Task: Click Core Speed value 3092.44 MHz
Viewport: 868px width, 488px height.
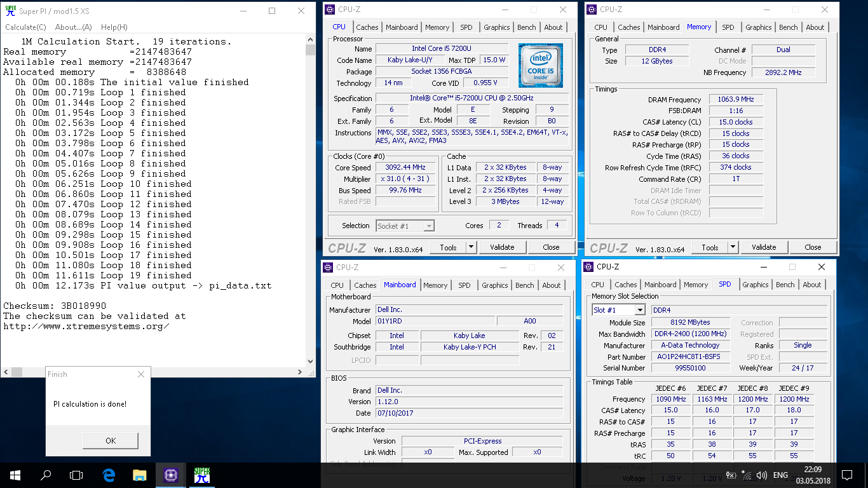Action: (x=405, y=168)
